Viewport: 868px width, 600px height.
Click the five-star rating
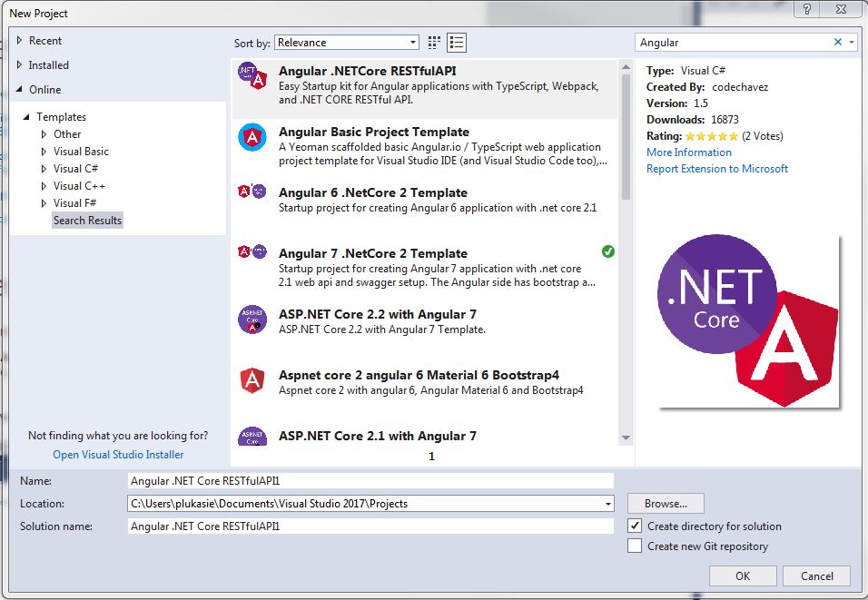pyautogui.click(x=711, y=136)
